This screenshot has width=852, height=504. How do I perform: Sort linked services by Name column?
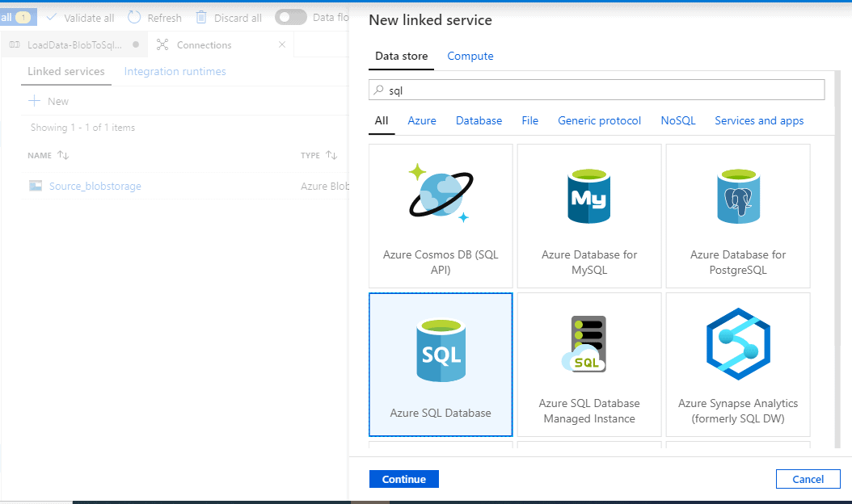tap(62, 155)
